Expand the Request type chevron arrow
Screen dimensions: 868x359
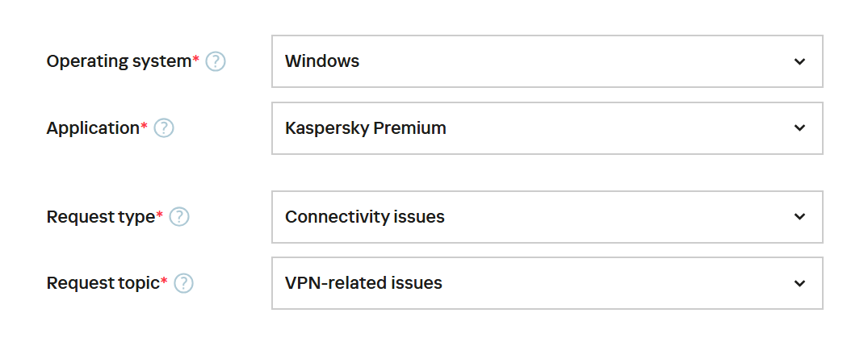(799, 217)
